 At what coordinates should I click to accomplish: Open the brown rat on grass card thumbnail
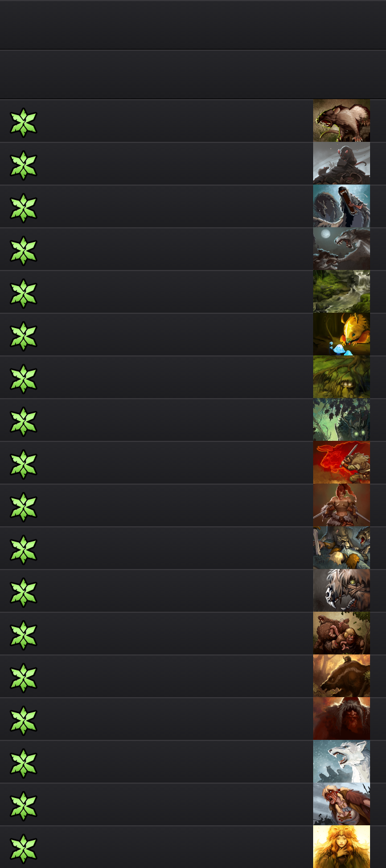[342, 121]
